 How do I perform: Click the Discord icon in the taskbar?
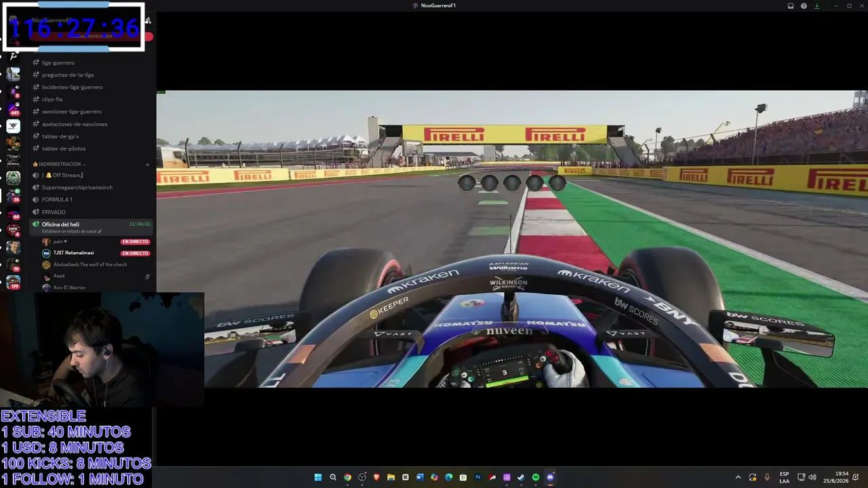click(x=550, y=477)
